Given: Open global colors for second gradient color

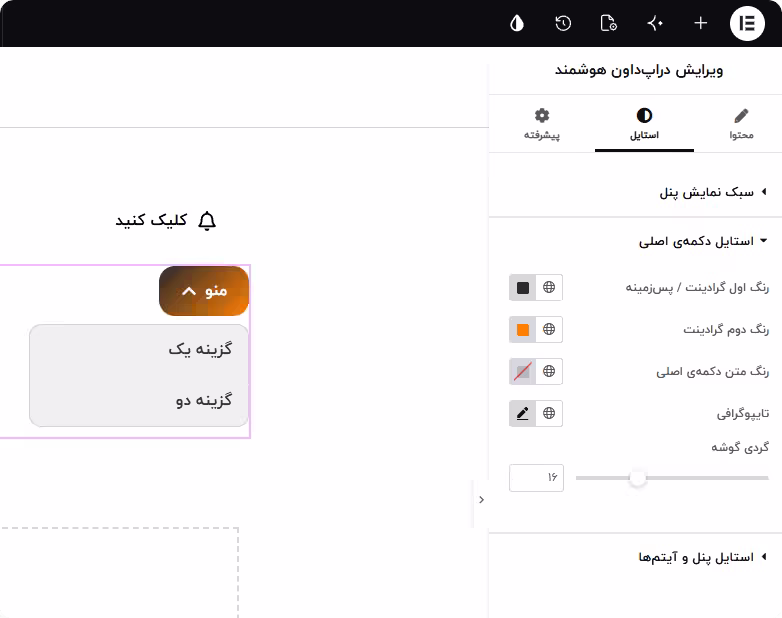Looking at the screenshot, I should [x=549, y=330].
